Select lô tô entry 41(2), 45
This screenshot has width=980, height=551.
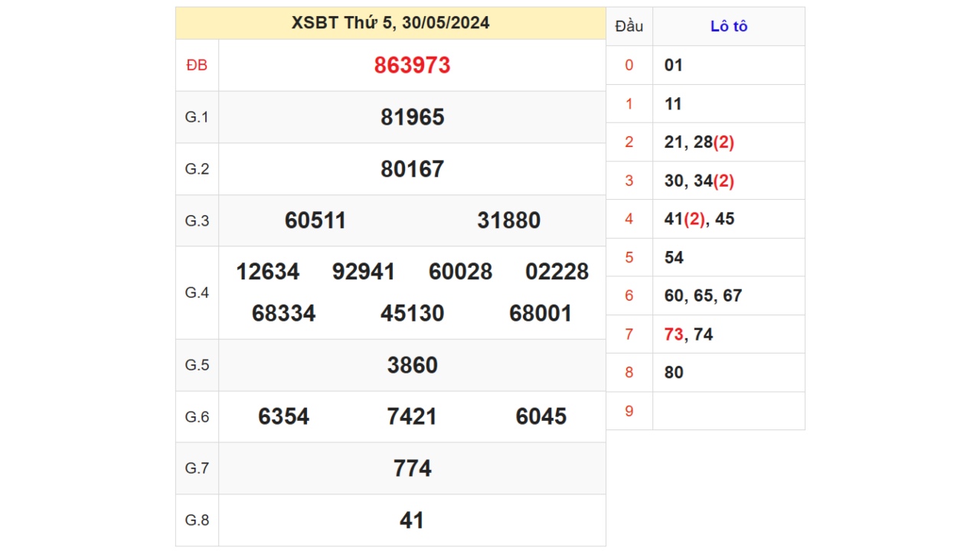coord(699,219)
